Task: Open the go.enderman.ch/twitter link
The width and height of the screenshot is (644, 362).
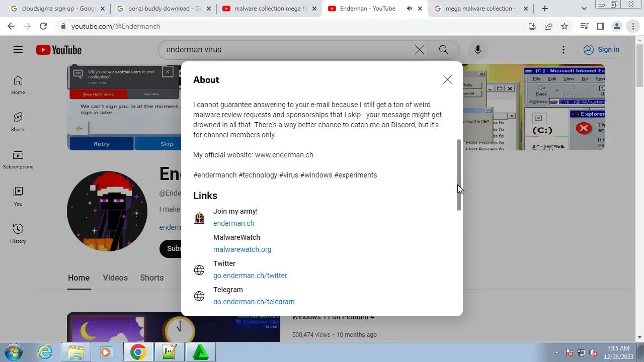Action: click(x=250, y=276)
